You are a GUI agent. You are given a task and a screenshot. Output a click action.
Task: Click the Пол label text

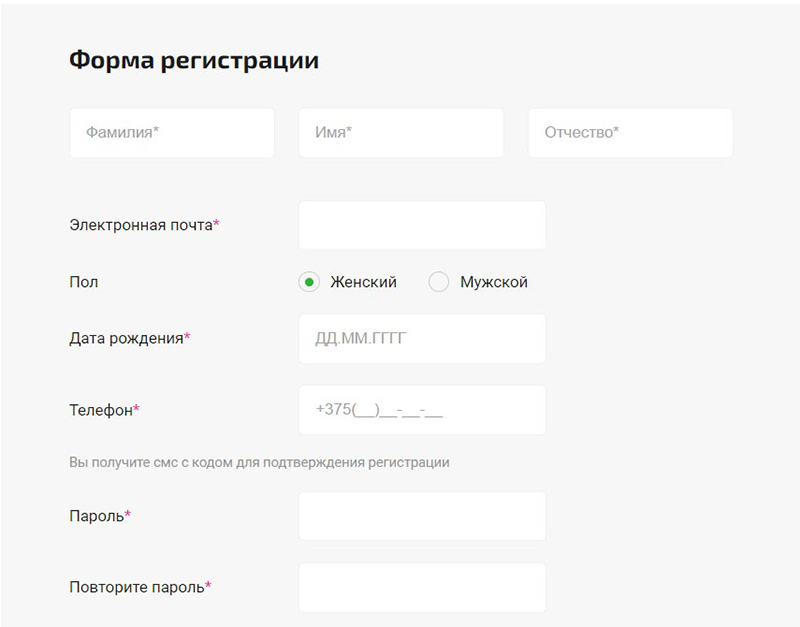[84, 282]
